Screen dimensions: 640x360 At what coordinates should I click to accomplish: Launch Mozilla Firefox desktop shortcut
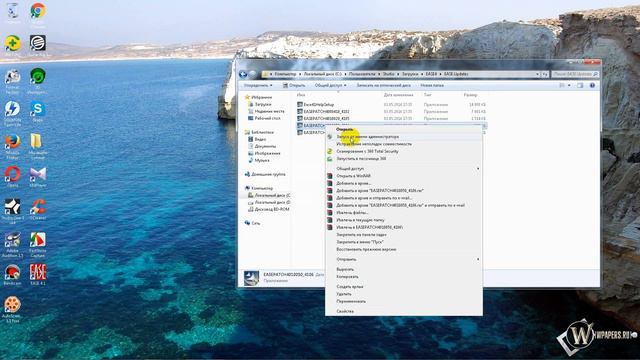pyautogui.click(x=13, y=142)
